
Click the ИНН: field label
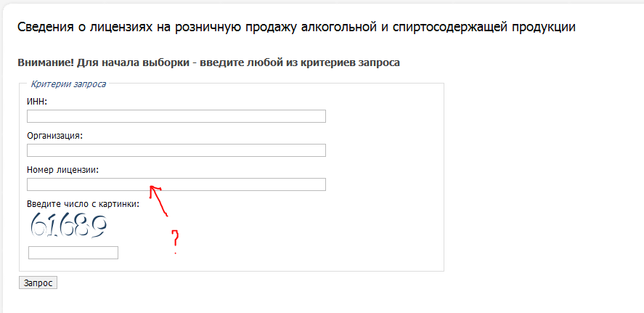[37, 102]
